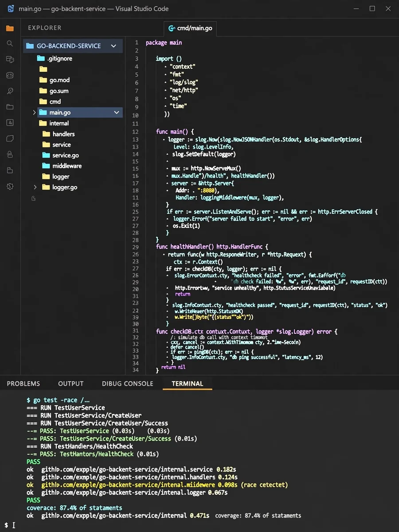Open the OUTPUT panel tab
This screenshot has width=399, height=532.
(71, 383)
